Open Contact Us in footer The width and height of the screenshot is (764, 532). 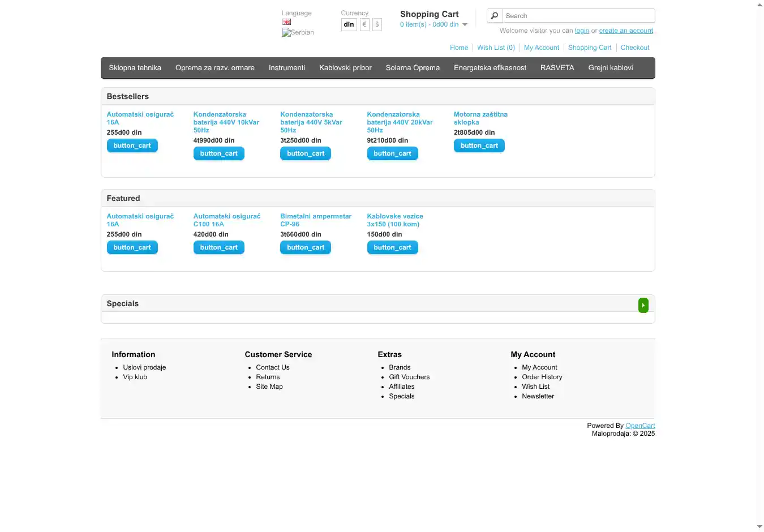click(x=272, y=368)
